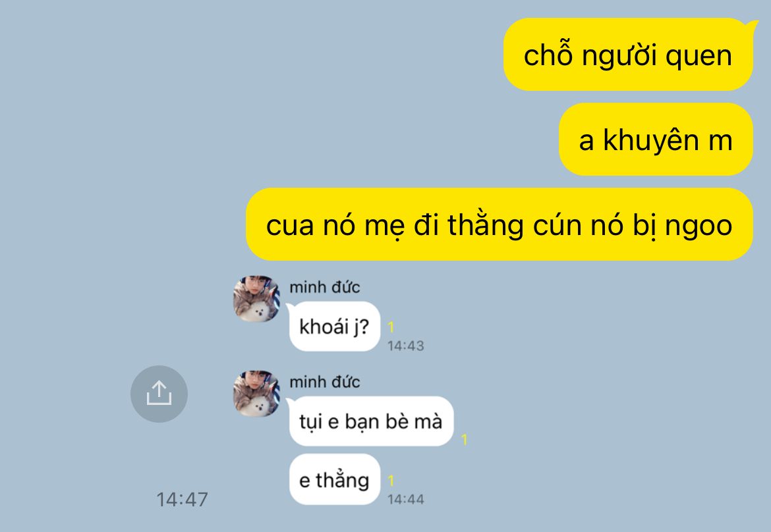The height and width of the screenshot is (532, 771).
Task: Open minh đức's avatar beside 'tụi e bạn bè mà'
Action: coord(256,394)
